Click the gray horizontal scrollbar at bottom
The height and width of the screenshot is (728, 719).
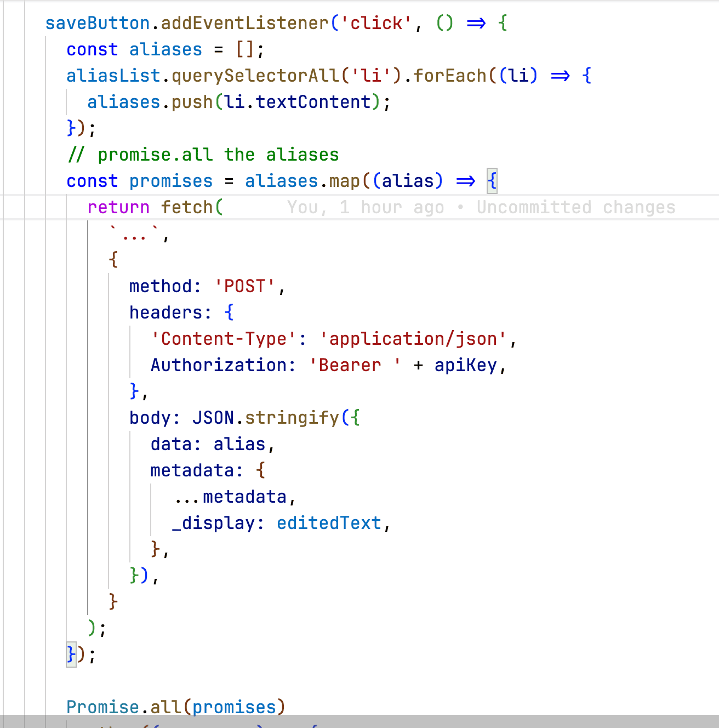click(x=359, y=721)
